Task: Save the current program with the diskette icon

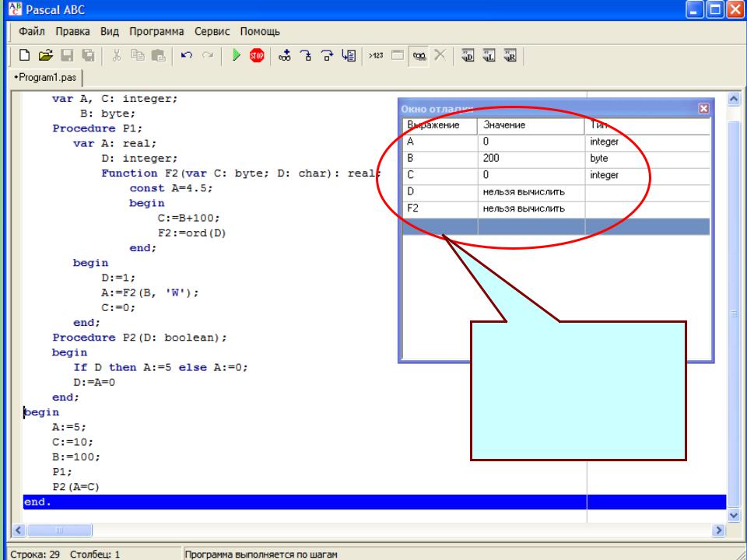Action: pyautogui.click(x=67, y=56)
